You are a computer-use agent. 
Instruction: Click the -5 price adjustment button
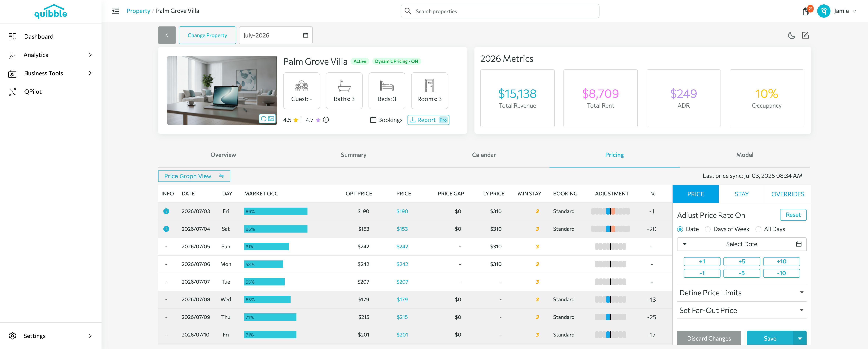(x=742, y=273)
